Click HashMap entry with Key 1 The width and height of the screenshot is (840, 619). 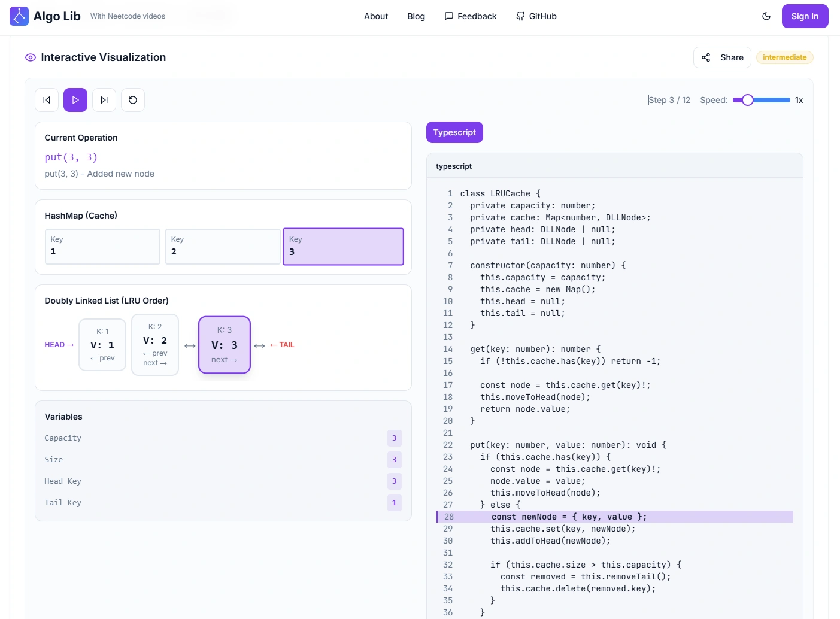tap(102, 247)
